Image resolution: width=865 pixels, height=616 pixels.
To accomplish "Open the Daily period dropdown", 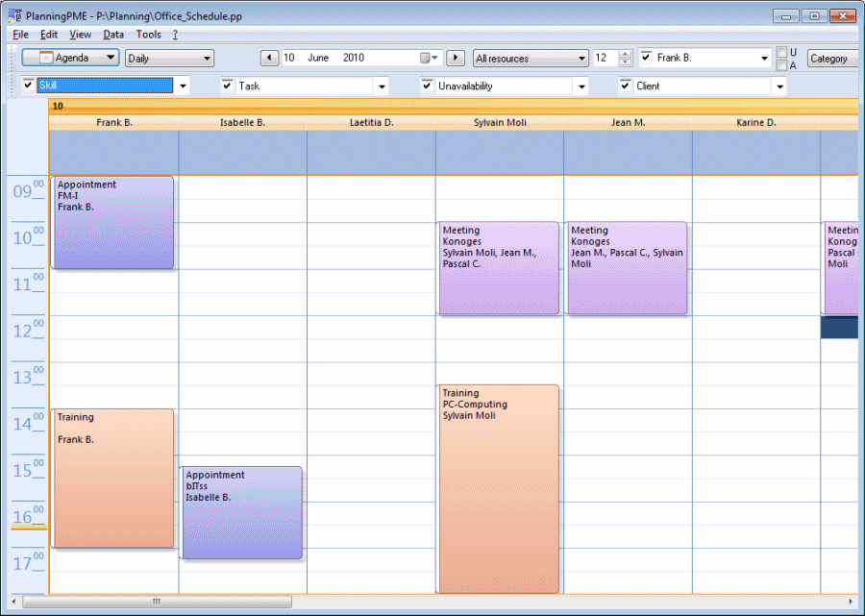I will 169,58.
